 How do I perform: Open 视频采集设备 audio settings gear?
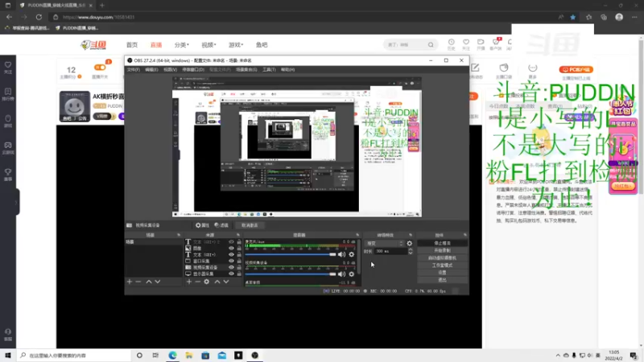pos(352,274)
